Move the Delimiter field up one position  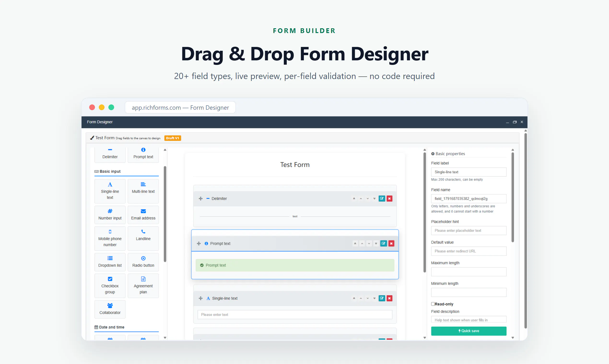click(x=361, y=199)
